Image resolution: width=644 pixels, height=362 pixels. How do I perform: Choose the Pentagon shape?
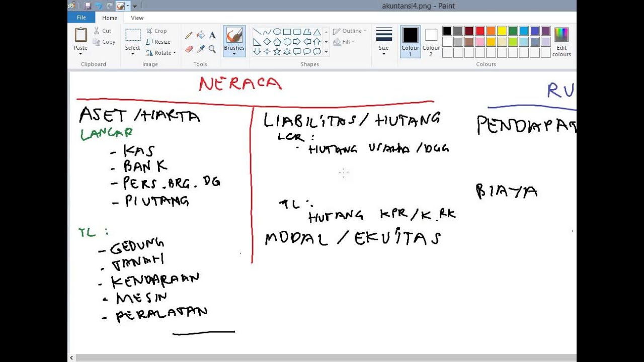click(277, 42)
